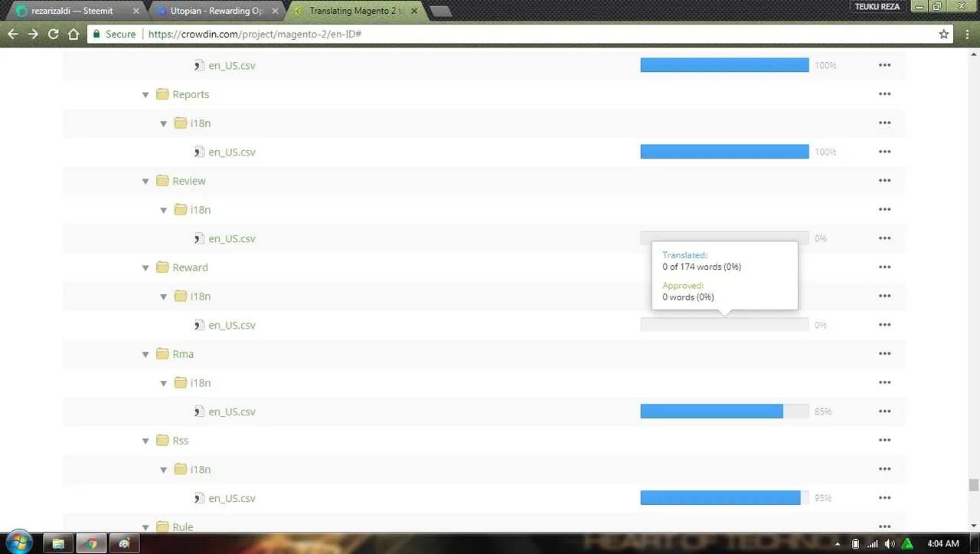Click the i18n folder icon under Rss
This screenshot has width=980, height=554.
click(x=181, y=469)
